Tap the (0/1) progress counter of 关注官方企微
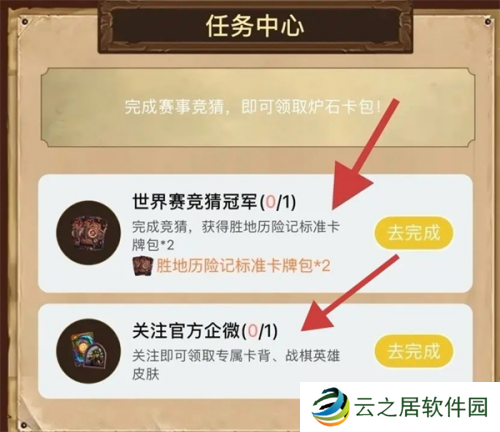 (259, 331)
